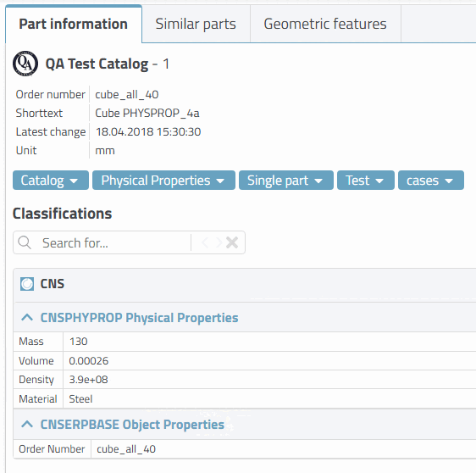Click the previous result arrow in search

tap(205, 242)
